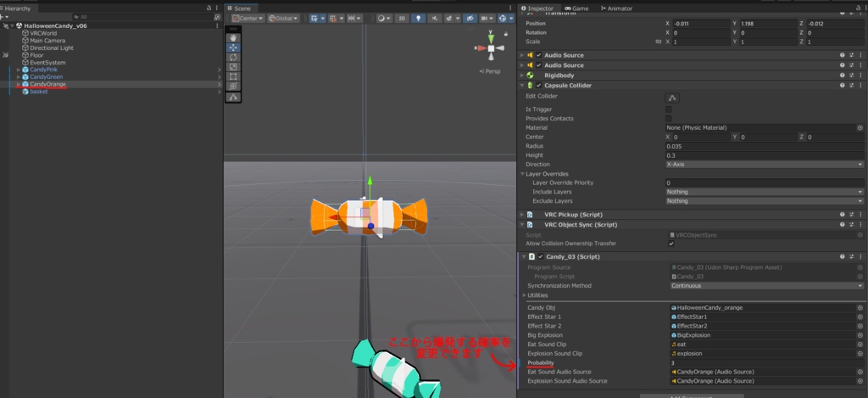Select the Scale tool
The height and width of the screenshot is (398, 868).
coord(233,66)
